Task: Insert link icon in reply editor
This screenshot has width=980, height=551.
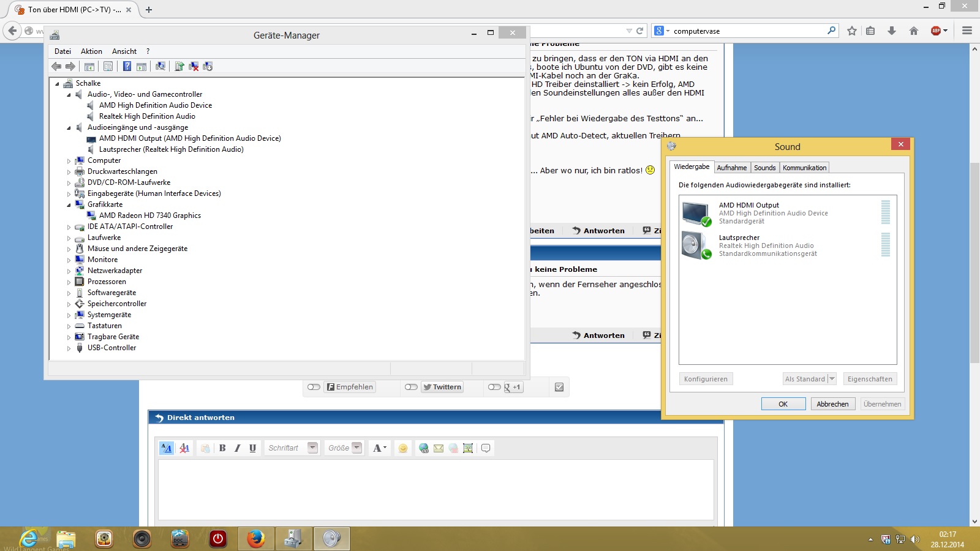Action: coord(424,448)
